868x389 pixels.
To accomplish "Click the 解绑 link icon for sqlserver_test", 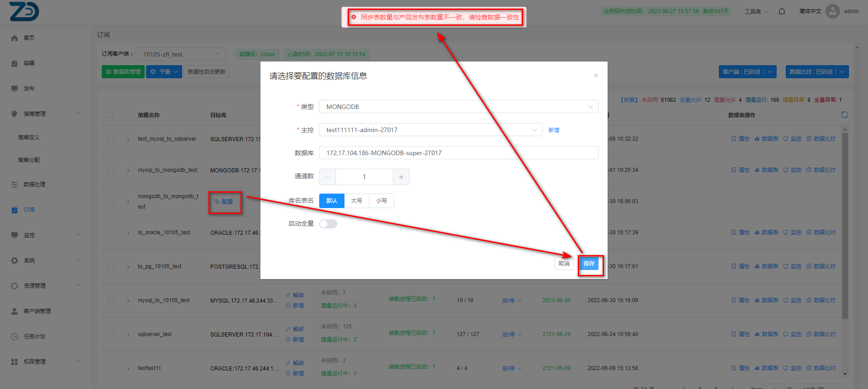I will 288,329.
